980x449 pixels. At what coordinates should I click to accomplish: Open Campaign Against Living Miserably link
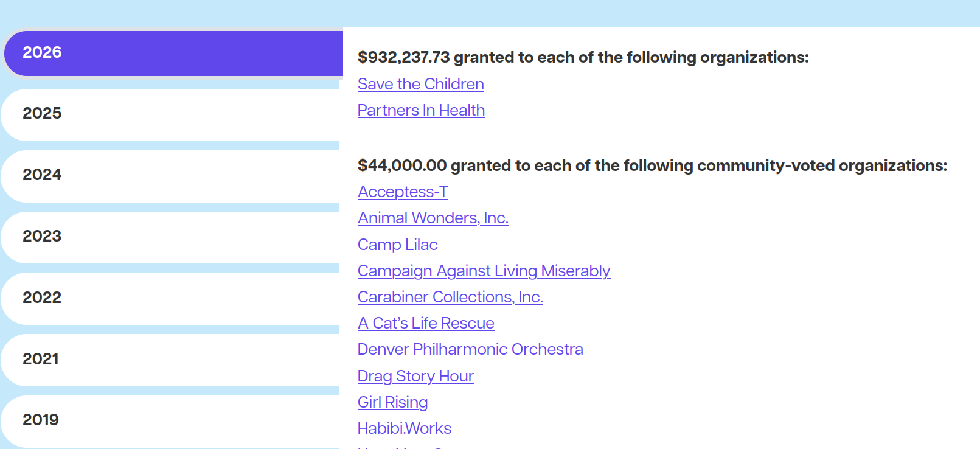[484, 271]
